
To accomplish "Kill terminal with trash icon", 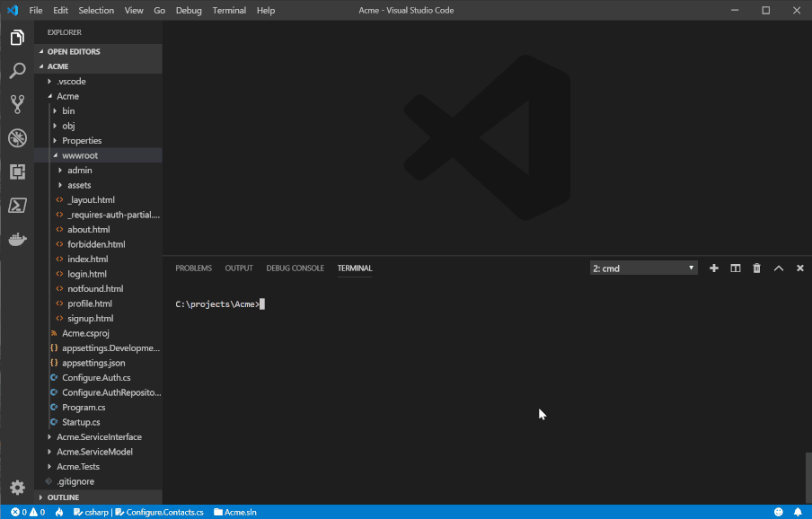I will click(x=756, y=268).
